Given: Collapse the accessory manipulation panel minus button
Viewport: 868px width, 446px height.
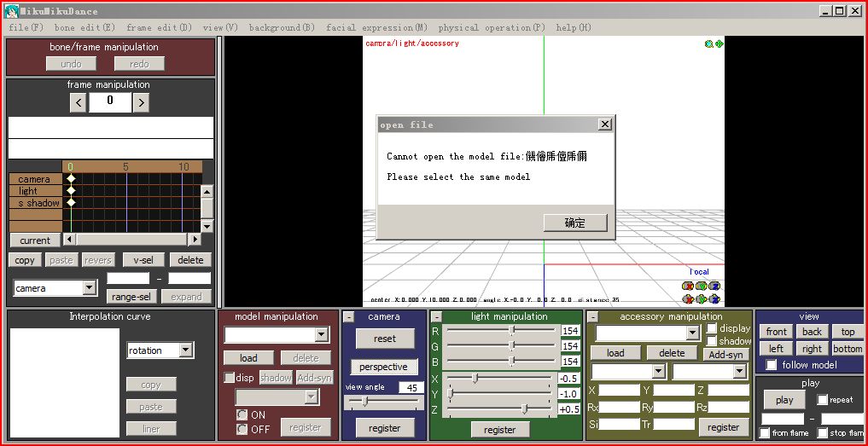Looking at the screenshot, I should 592,317.
